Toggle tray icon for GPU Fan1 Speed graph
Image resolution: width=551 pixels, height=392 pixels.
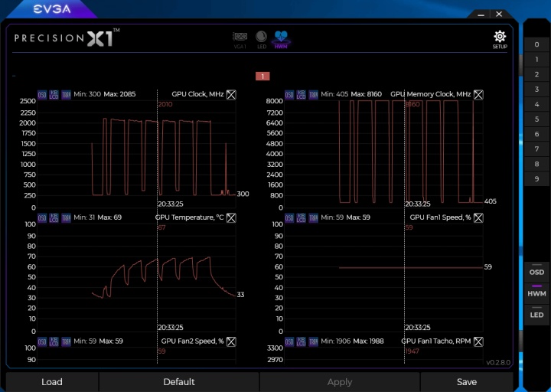313,218
